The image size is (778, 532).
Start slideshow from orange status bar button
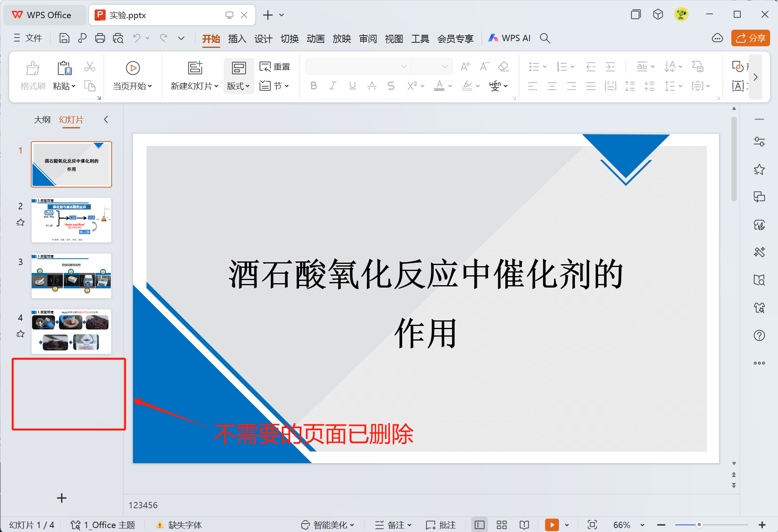(552, 525)
